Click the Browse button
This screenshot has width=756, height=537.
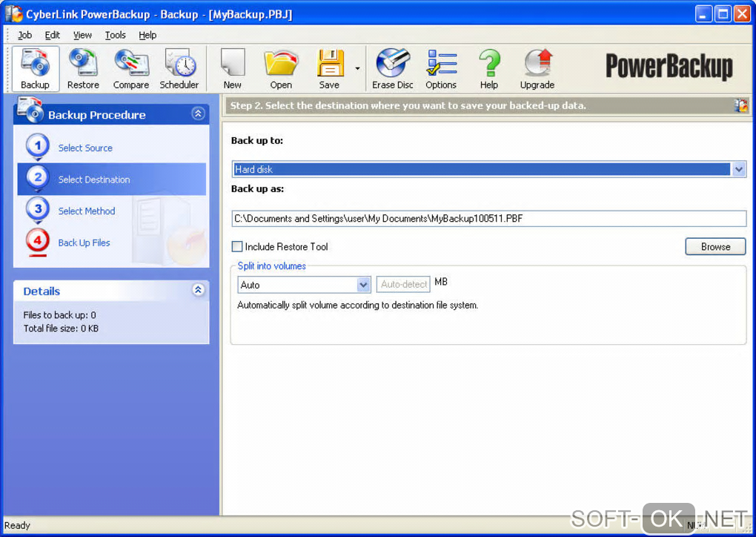point(715,246)
